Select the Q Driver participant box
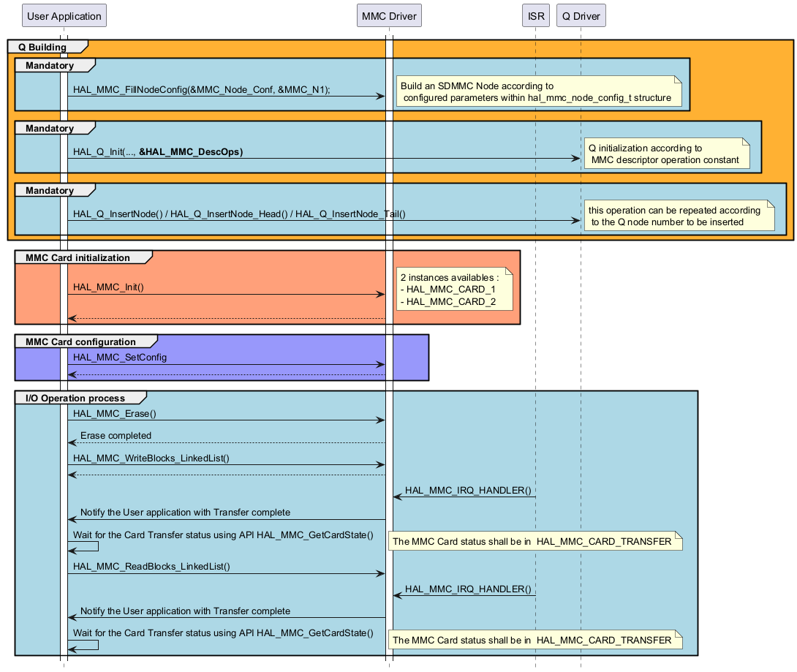Viewport: 797px width, 672px height. (581, 15)
